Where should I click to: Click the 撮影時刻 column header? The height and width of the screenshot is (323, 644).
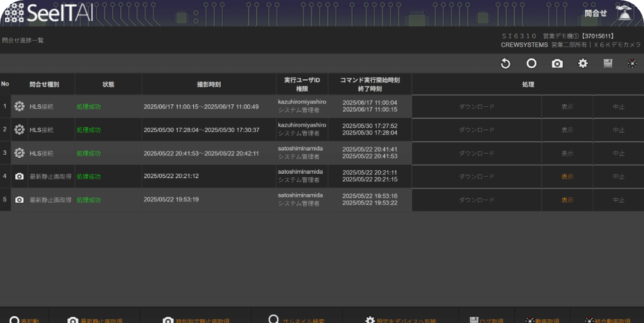pos(209,85)
